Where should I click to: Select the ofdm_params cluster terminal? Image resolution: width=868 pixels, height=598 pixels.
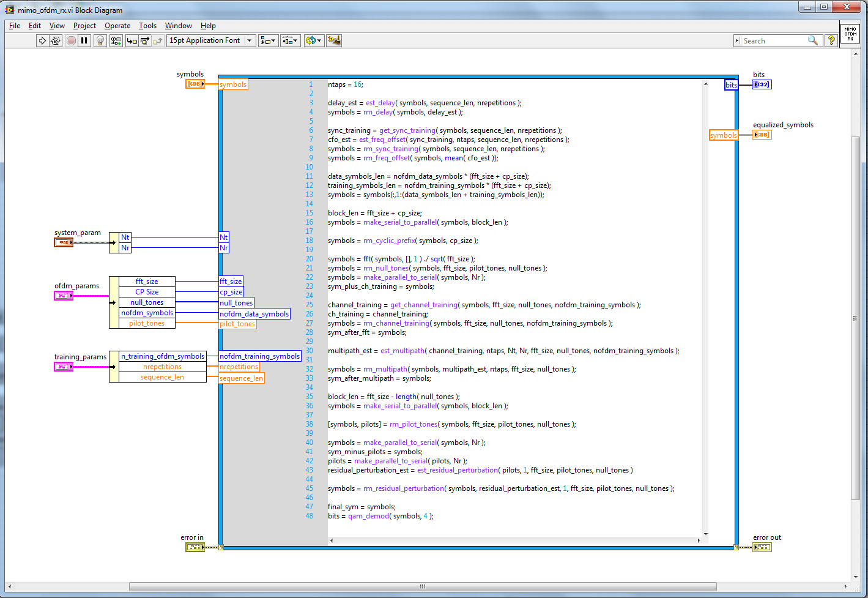coord(64,296)
